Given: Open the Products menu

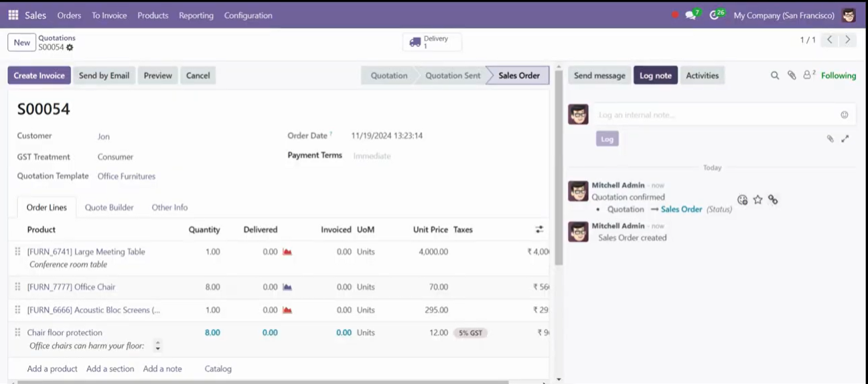Looking at the screenshot, I should point(153,15).
